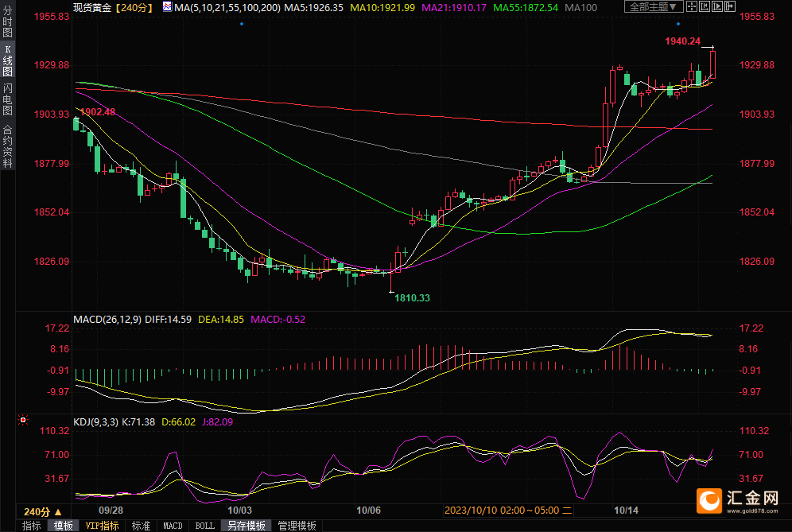Select the 指标 bottom tab
The image size is (792, 532).
(31, 526)
